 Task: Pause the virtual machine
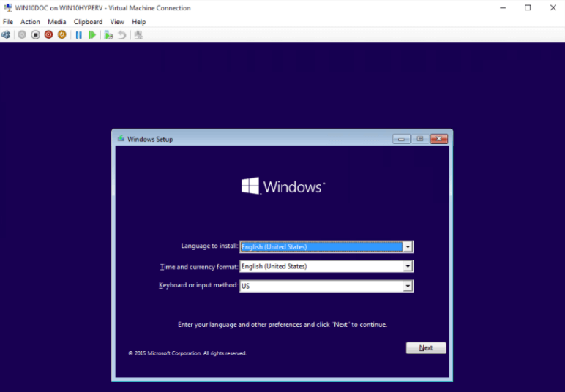(x=78, y=35)
